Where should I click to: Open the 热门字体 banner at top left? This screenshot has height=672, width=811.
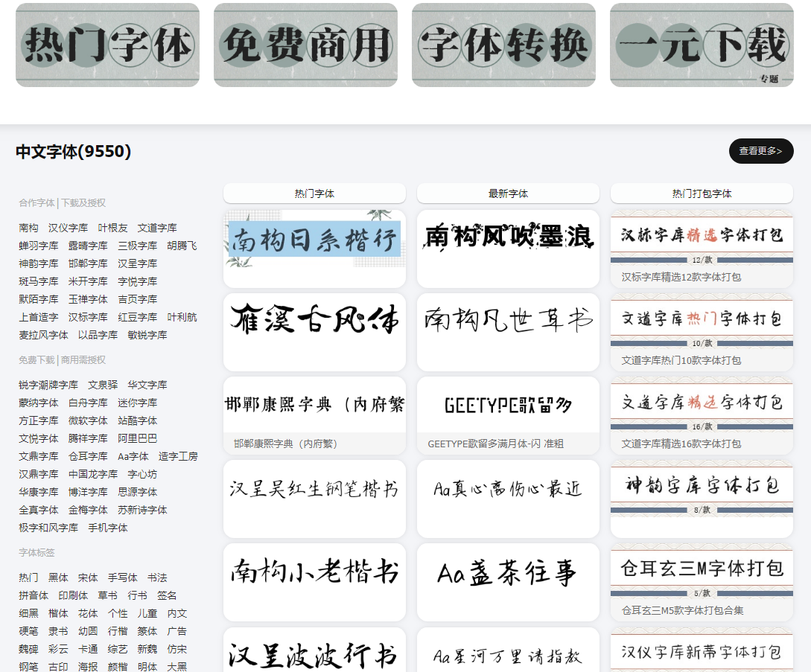106,44
